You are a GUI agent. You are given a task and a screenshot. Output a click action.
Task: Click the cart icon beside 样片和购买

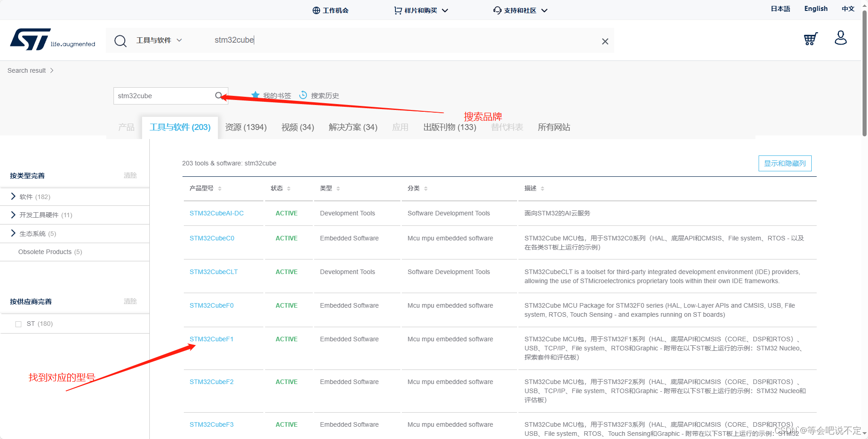(398, 10)
